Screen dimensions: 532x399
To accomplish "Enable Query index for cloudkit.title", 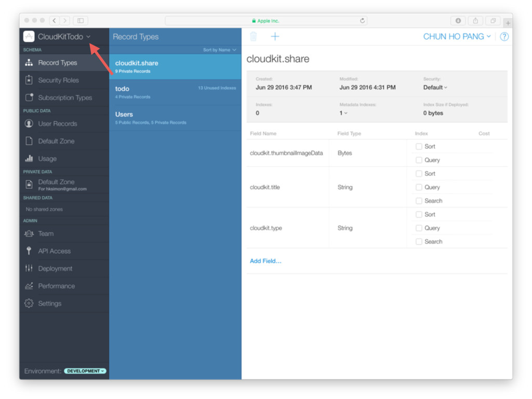I will click(x=419, y=187).
